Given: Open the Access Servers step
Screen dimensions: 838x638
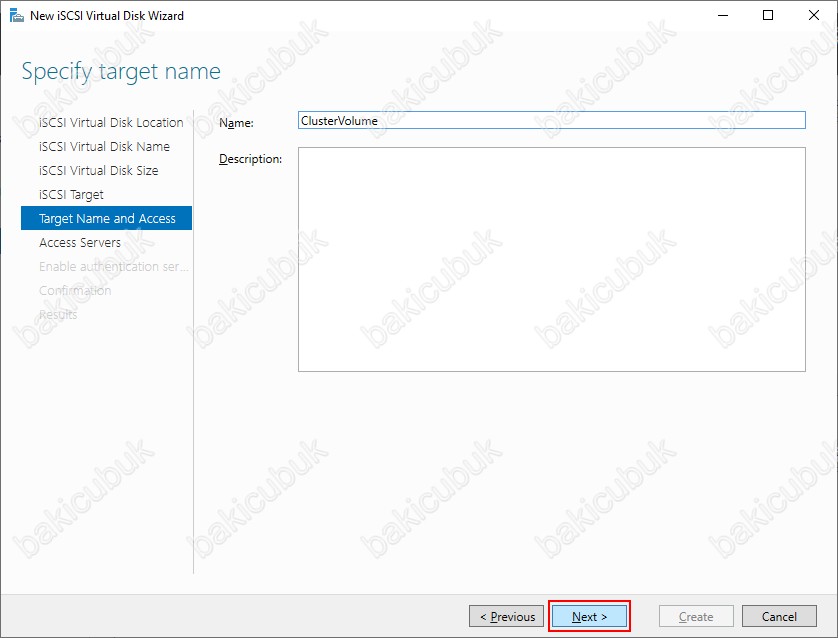Looking at the screenshot, I should pyautogui.click(x=80, y=242).
